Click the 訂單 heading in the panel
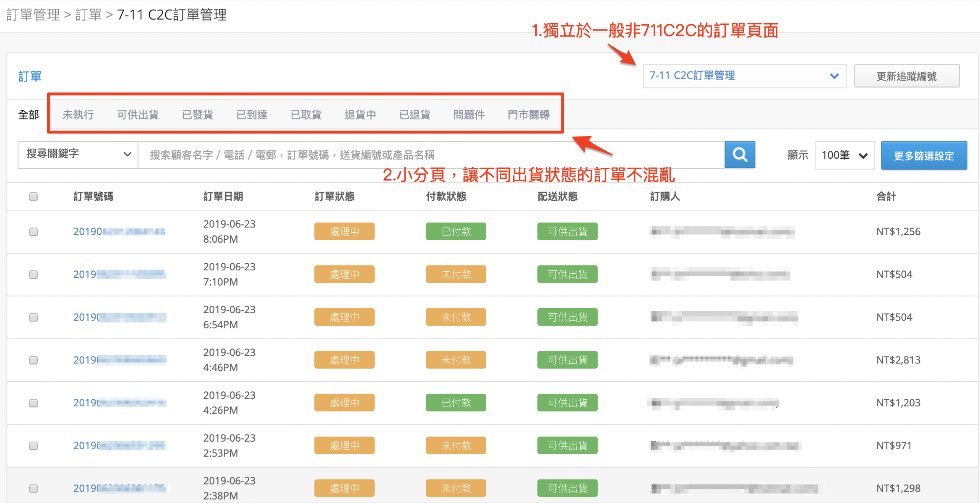The image size is (980, 503). pyautogui.click(x=30, y=76)
